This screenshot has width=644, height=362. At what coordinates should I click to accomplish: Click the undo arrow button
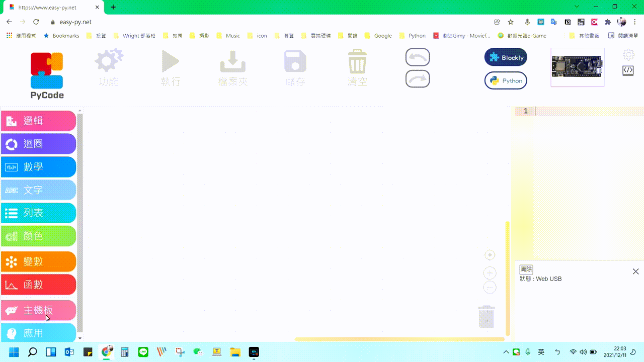click(418, 57)
